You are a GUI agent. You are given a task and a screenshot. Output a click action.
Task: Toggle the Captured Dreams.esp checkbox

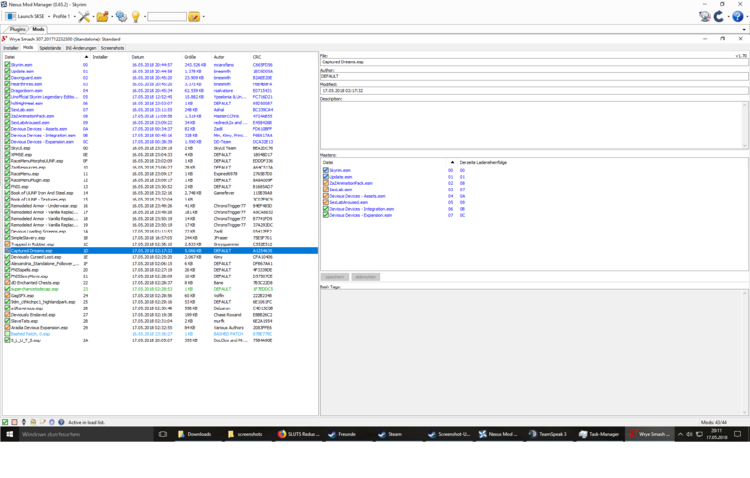click(7, 251)
